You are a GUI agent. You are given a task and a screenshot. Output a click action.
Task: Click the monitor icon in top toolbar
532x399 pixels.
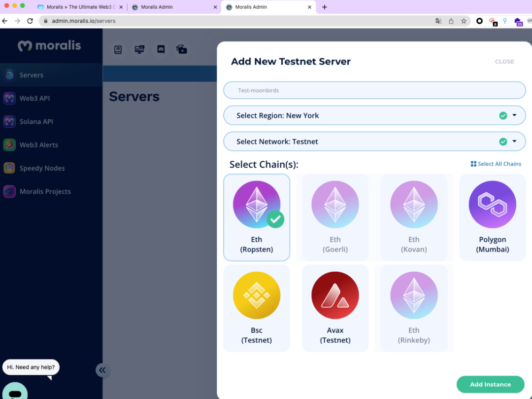point(139,50)
